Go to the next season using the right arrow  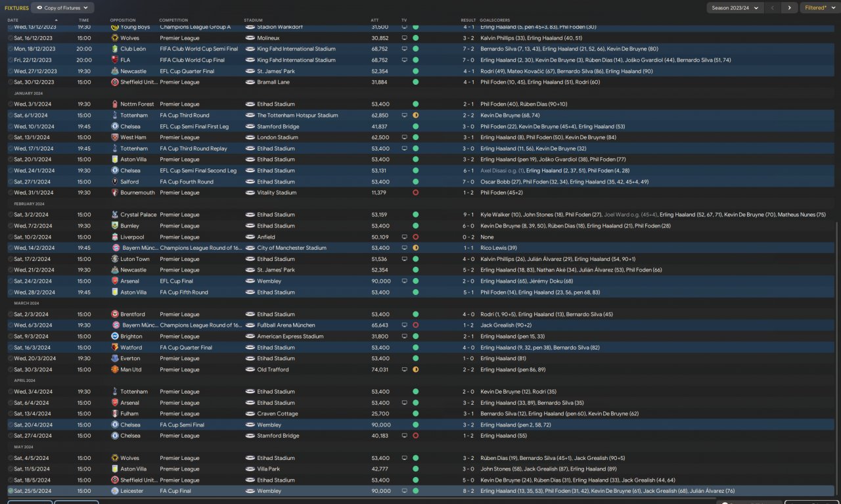(x=789, y=8)
